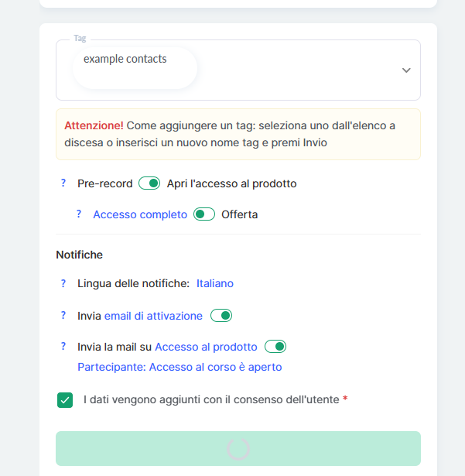Image resolution: width=465 pixels, height=476 pixels.
Task: Select the example contacts tag chip
Action: tap(125, 59)
